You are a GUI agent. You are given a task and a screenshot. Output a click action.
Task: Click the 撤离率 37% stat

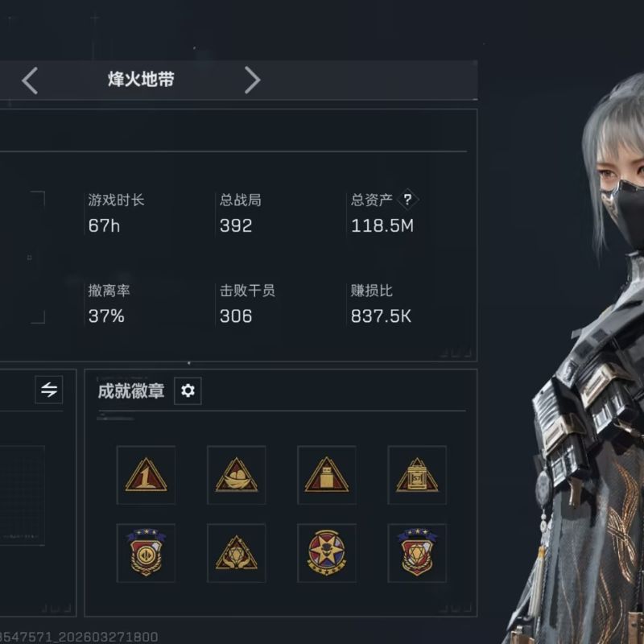[109, 304]
